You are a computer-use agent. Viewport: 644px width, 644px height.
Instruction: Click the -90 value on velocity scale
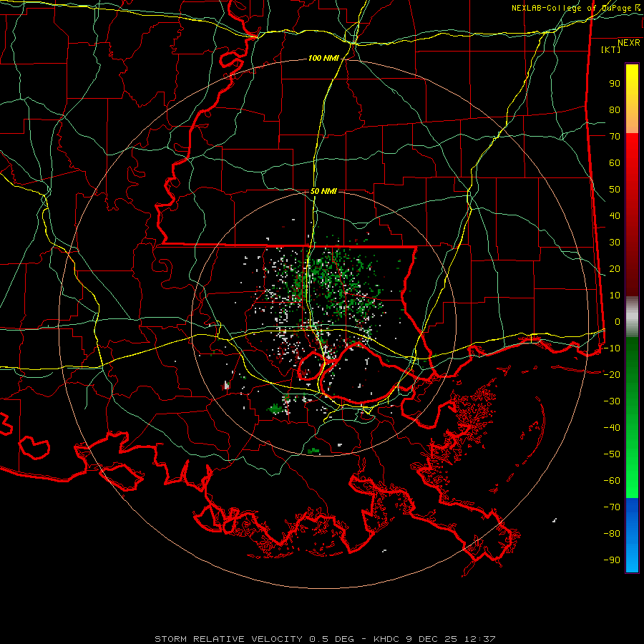tap(612, 560)
